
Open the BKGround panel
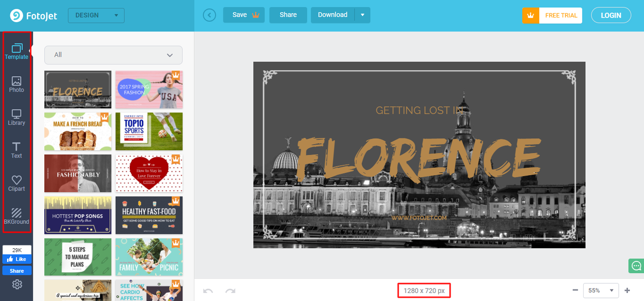click(17, 216)
